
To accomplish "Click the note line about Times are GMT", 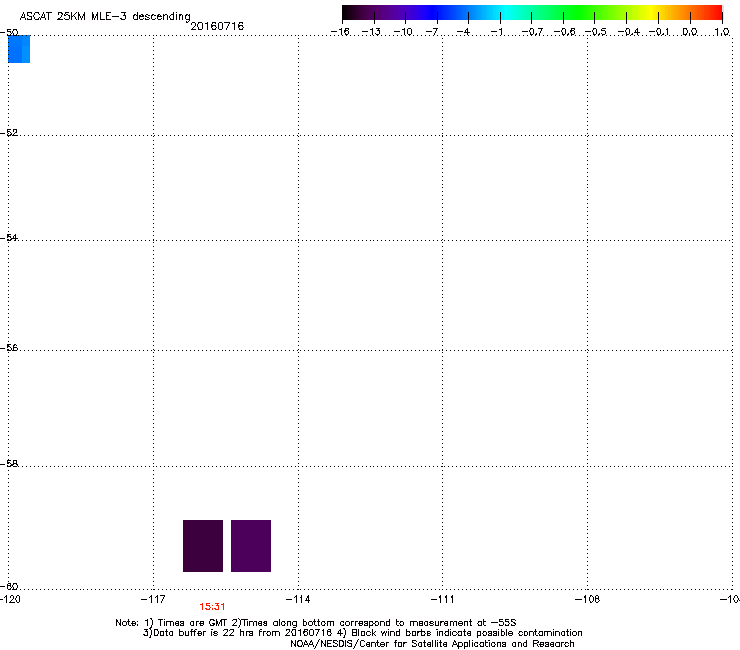I will [316, 623].
